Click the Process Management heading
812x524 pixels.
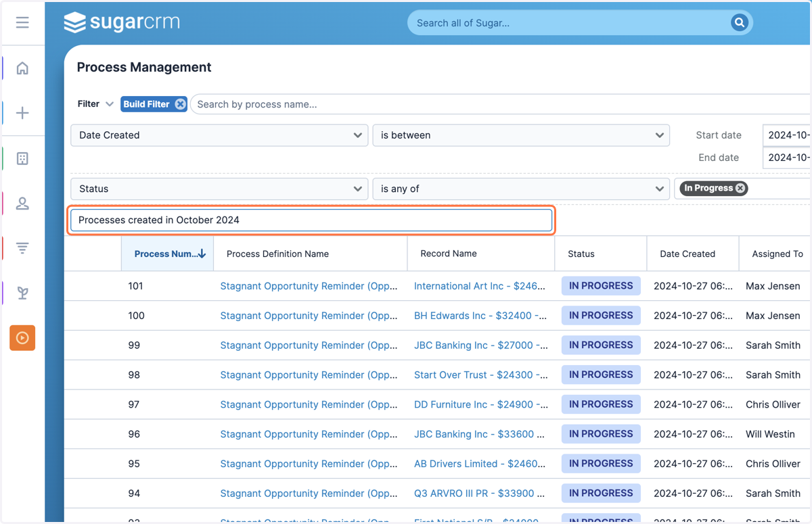pyautogui.click(x=144, y=68)
